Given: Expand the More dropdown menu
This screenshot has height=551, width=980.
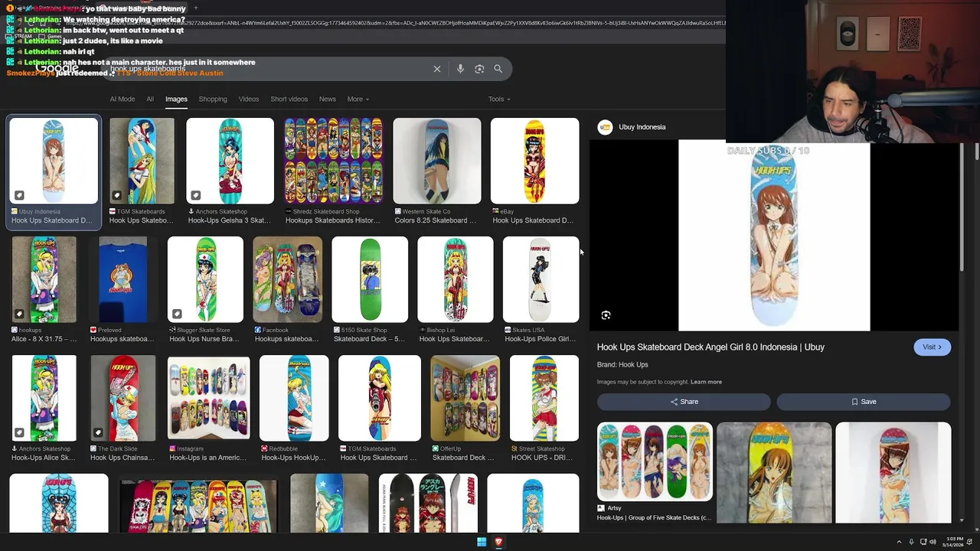Looking at the screenshot, I should [358, 99].
